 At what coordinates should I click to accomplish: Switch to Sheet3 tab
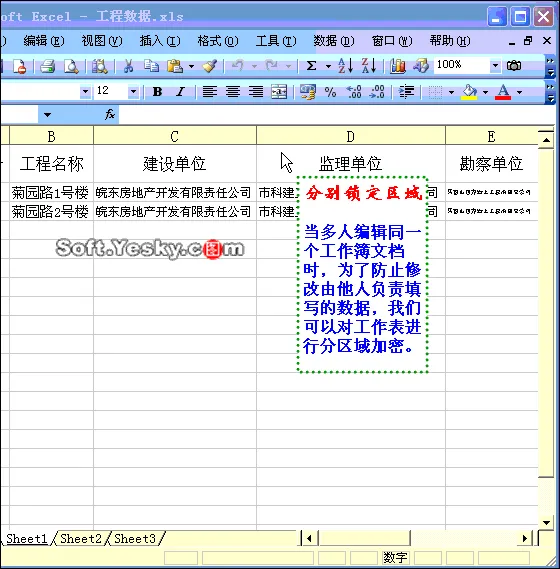pyautogui.click(x=135, y=539)
